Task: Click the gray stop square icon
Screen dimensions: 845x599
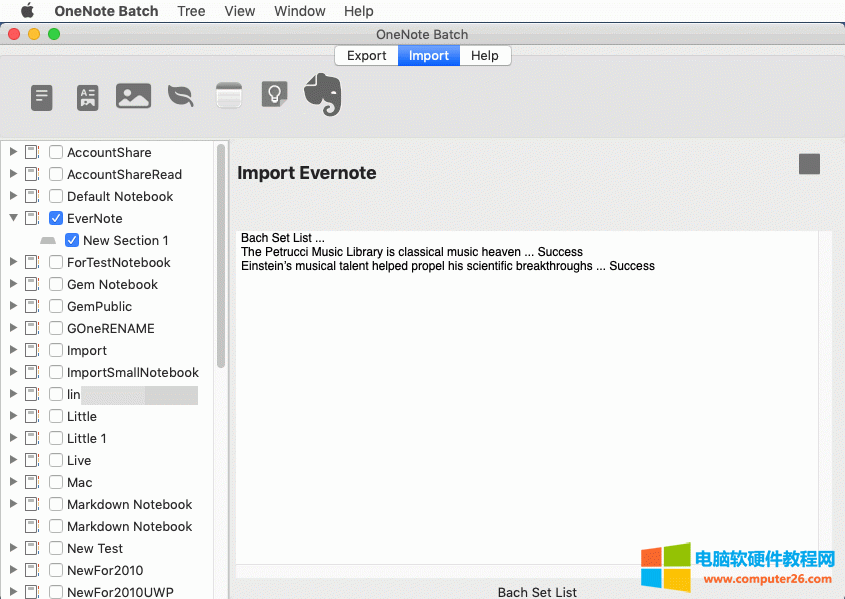Action: point(808,164)
